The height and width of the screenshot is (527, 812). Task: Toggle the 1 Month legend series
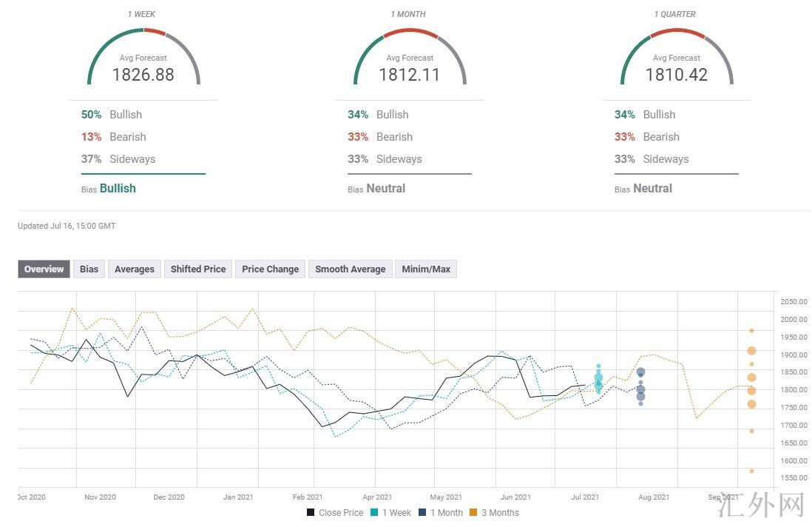pyautogui.click(x=441, y=513)
